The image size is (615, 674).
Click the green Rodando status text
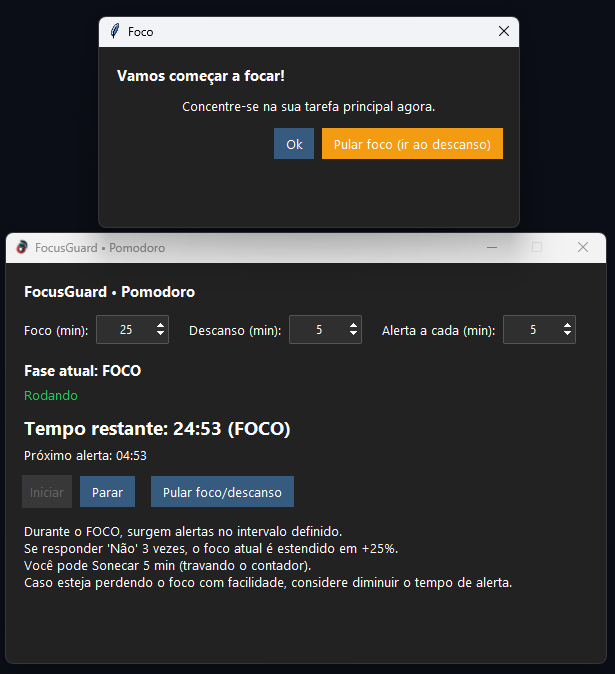pyautogui.click(x=51, y=395)
